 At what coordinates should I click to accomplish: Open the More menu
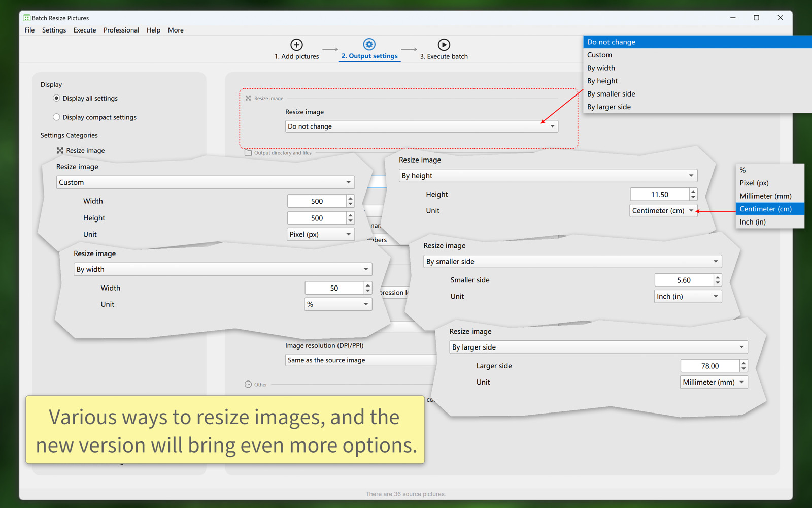[176, 30]
